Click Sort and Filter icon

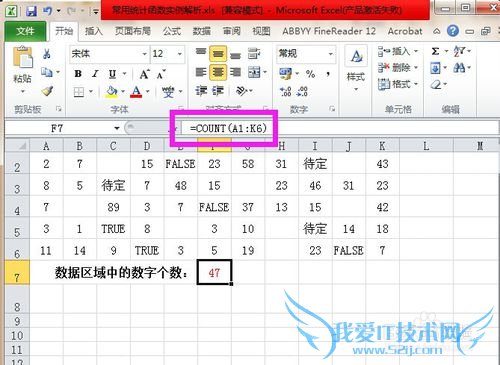[x=459, y=51]
